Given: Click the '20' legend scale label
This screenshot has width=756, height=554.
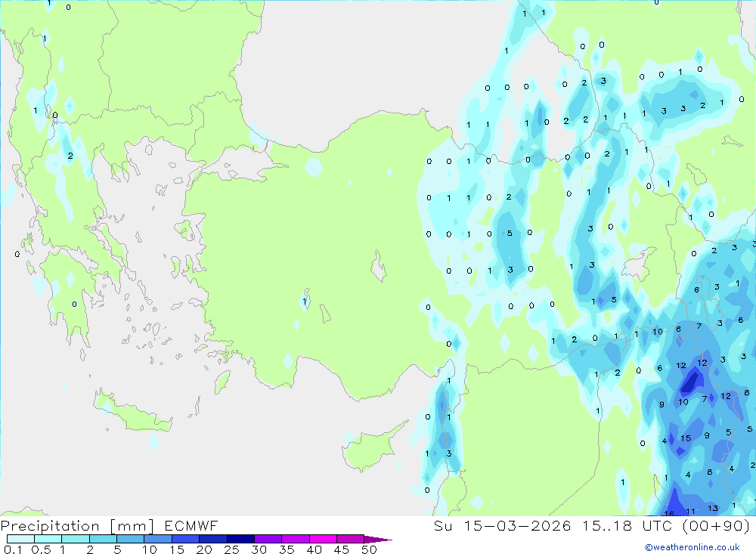Looking at the screenshot, I should click(204, 549).
